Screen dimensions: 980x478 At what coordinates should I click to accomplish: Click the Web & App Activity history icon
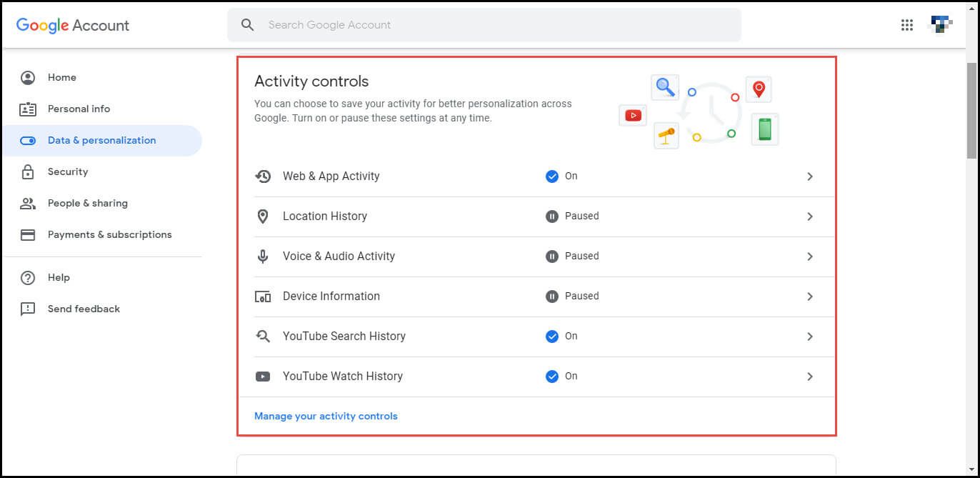(x=263, y=176)
